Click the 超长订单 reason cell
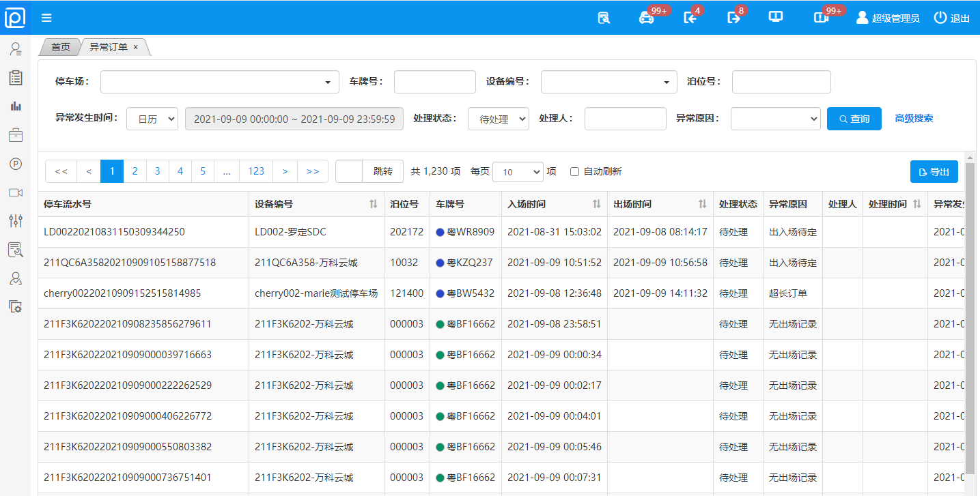 click(x=793, y=293)
